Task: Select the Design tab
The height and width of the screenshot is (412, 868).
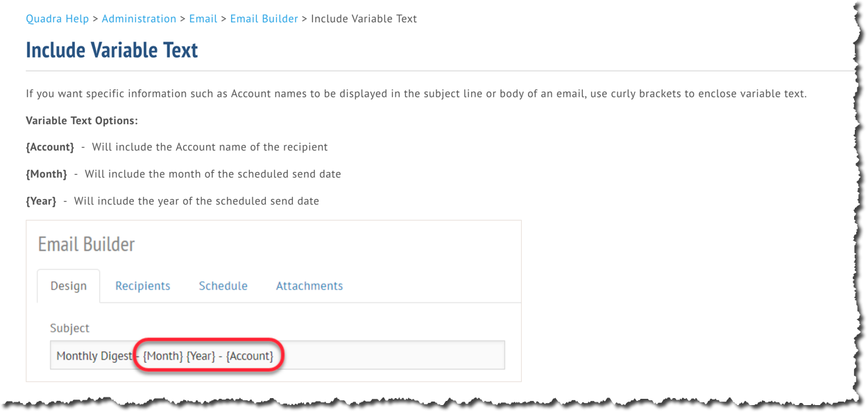Action: [x=69, y=285]
